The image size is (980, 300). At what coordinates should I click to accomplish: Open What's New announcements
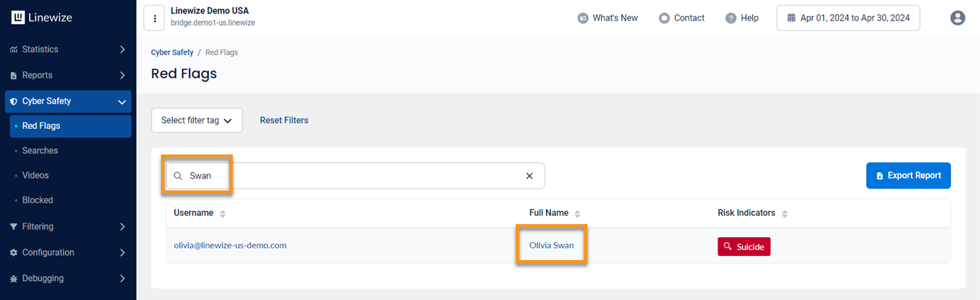click(x=608, y=18)
